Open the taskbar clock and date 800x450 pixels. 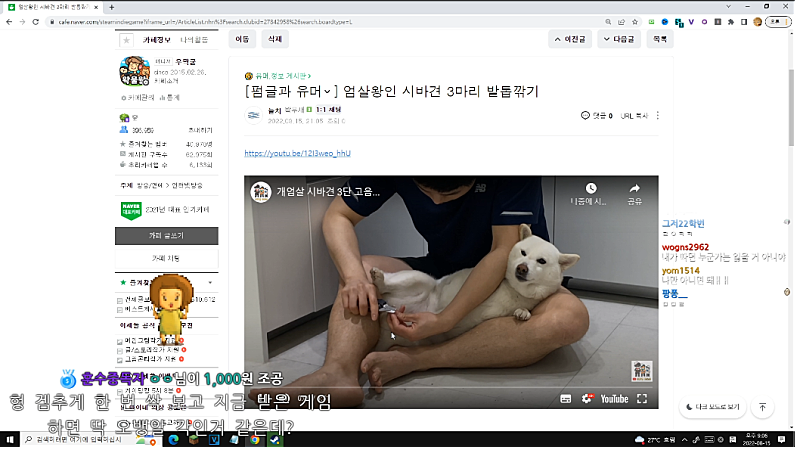tap(758, 439)
